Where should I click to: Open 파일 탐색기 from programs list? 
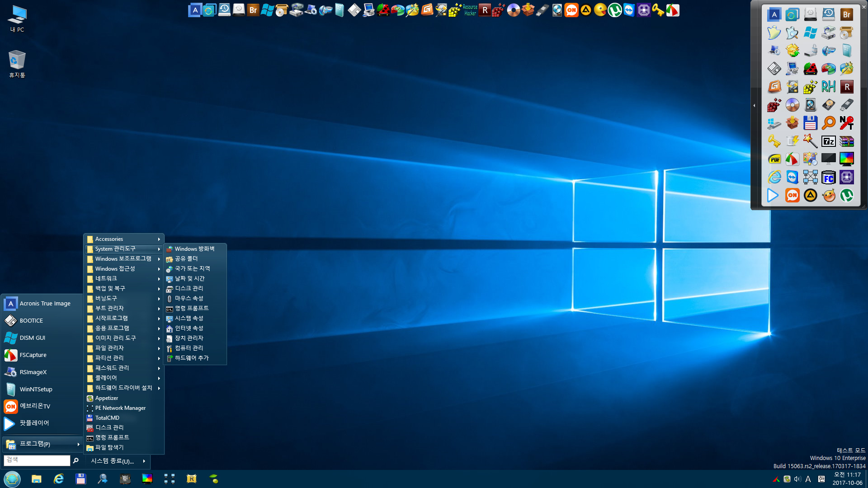(124, 448)
